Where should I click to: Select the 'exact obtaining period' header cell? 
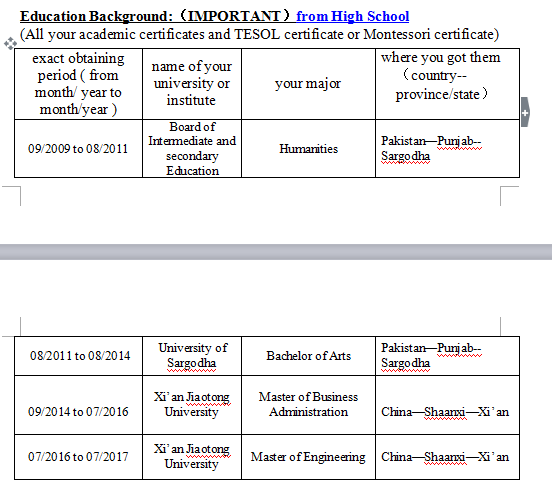[x=79, y=84]
